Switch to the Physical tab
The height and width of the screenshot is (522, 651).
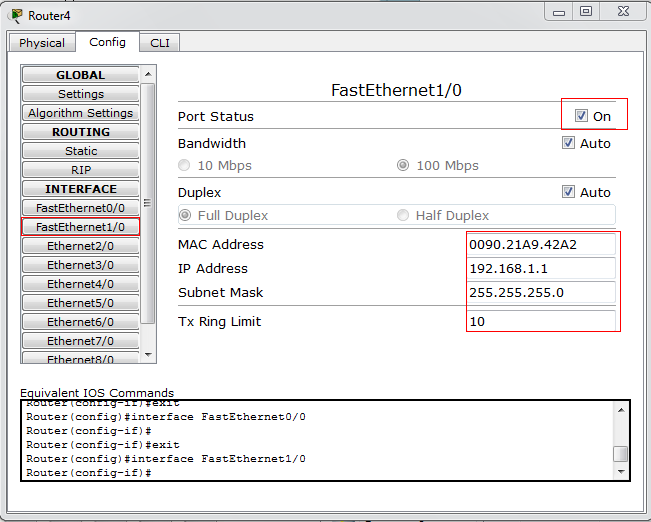(42, 43)
